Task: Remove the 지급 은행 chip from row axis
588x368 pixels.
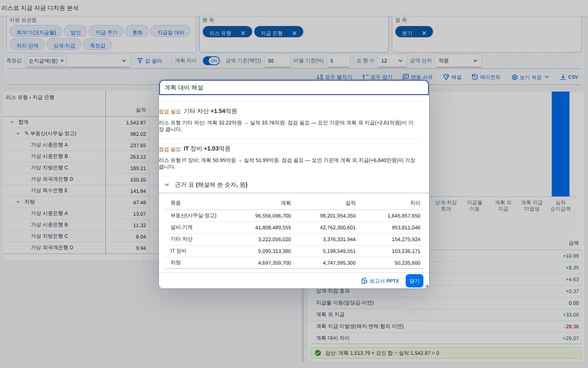Action: click(294, 33)
